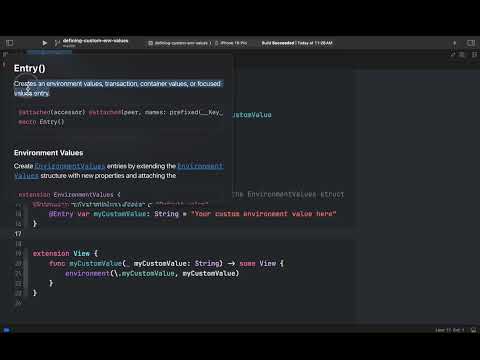Click line number 17 in gutter
This screenshot has width=480, height=360.
click(18, 234)
